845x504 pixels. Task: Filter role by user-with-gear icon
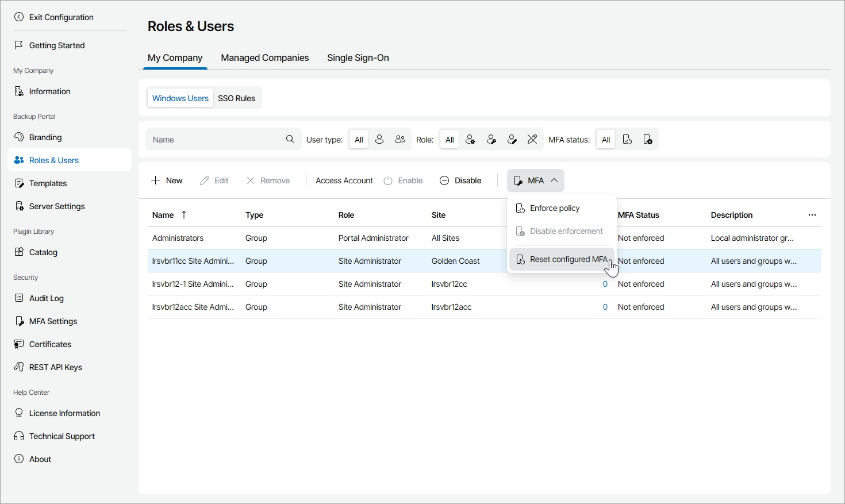[x=470, y=140]
